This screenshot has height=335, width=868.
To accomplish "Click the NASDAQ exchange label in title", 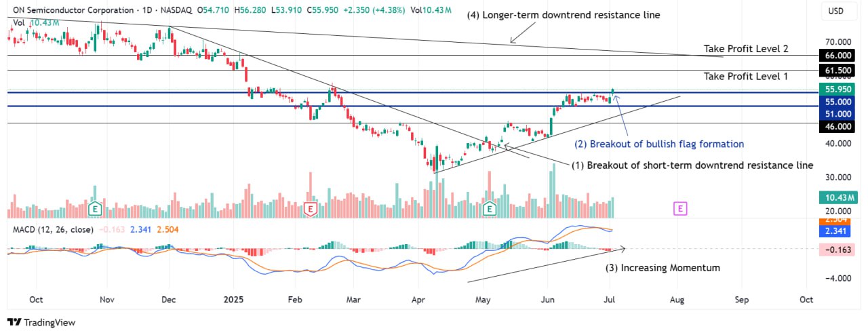I will coord(175,11).
